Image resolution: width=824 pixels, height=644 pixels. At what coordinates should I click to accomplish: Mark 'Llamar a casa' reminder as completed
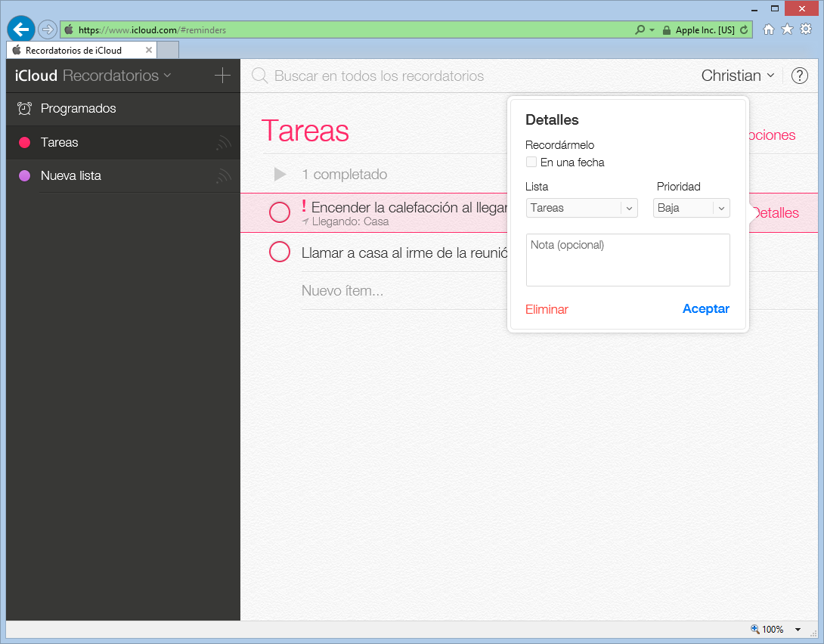click(280, 252)
